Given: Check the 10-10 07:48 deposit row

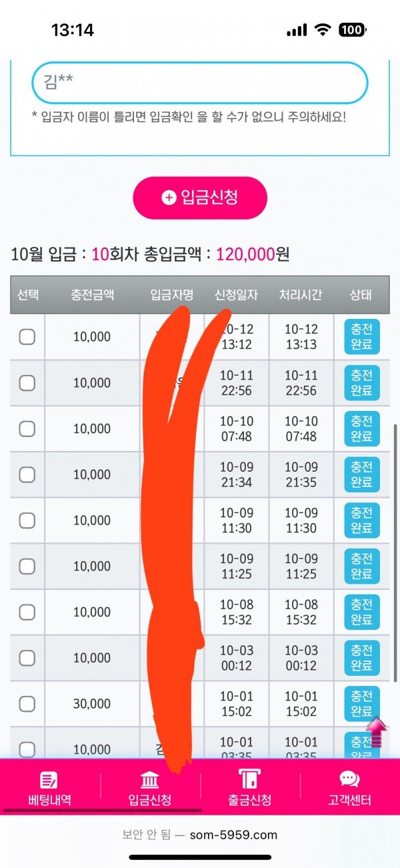Looking at the screenshot, I should [27, 429].
